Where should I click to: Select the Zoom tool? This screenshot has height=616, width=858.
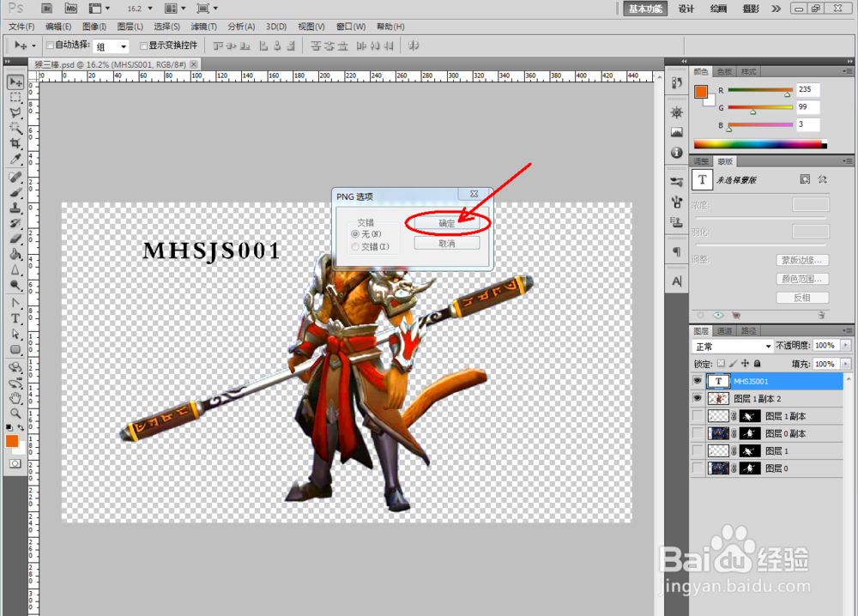point(15,413)
